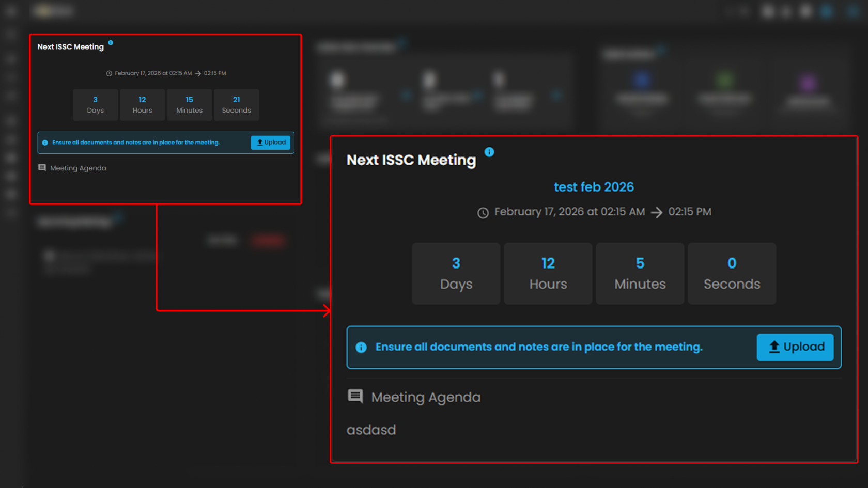This screenshot has width=868, height=488.
Task: Click info icon beside the smaller Next ISSC Meeting title
Action: 111,43
